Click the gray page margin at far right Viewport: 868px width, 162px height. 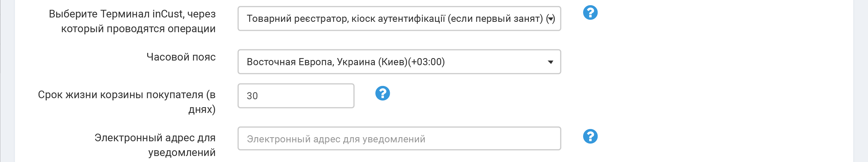pos(861,81)
